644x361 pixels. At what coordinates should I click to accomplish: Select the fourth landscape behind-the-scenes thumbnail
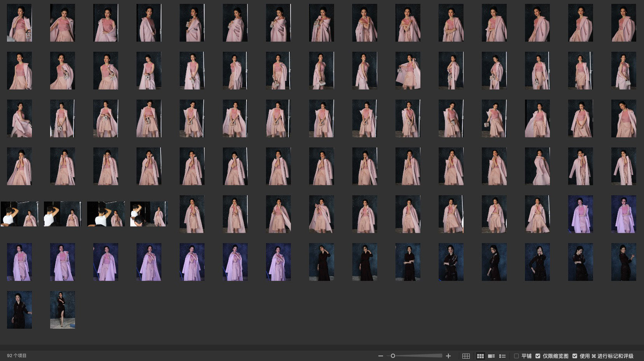tap(149, 214)
